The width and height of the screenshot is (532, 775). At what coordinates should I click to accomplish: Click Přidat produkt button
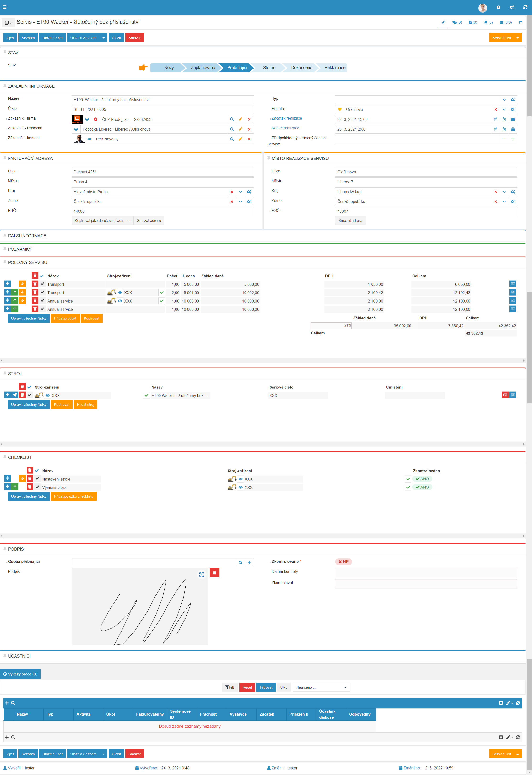(x=65, y=318)
